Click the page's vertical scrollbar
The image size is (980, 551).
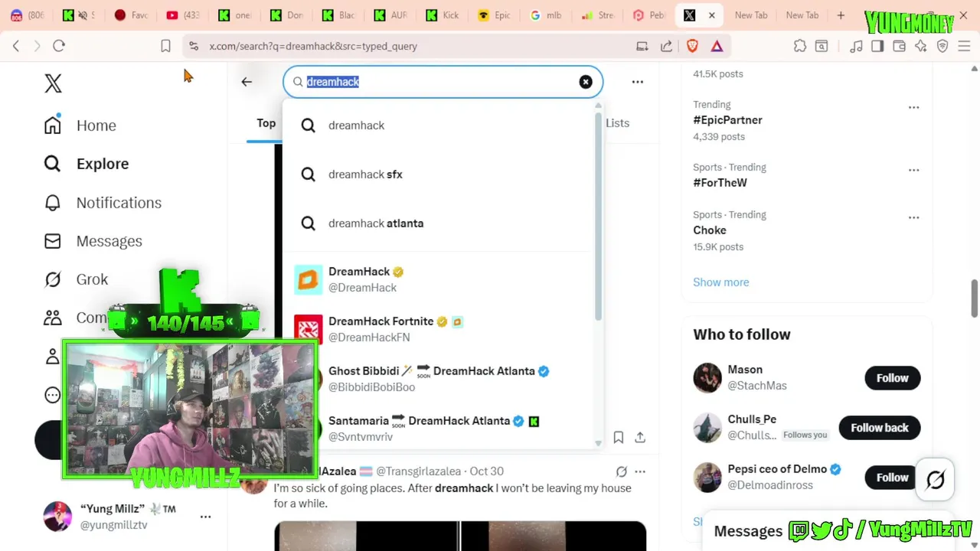coord(975,298)
